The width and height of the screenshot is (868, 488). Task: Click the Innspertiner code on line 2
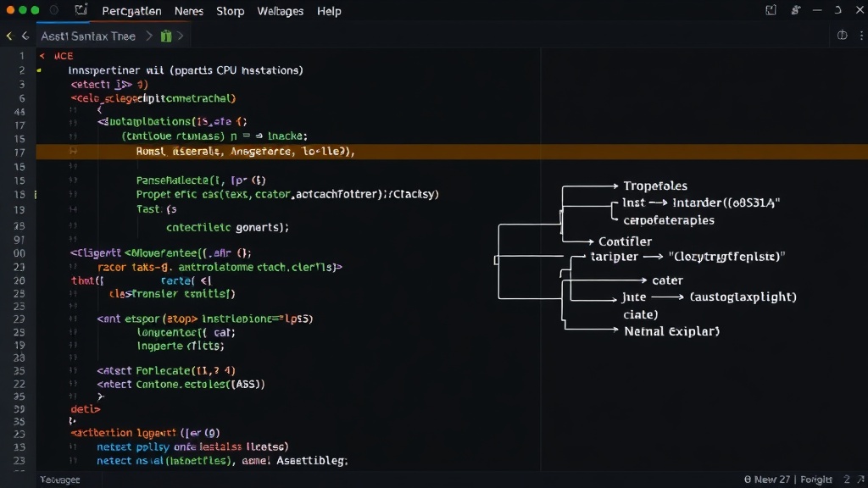186,70
